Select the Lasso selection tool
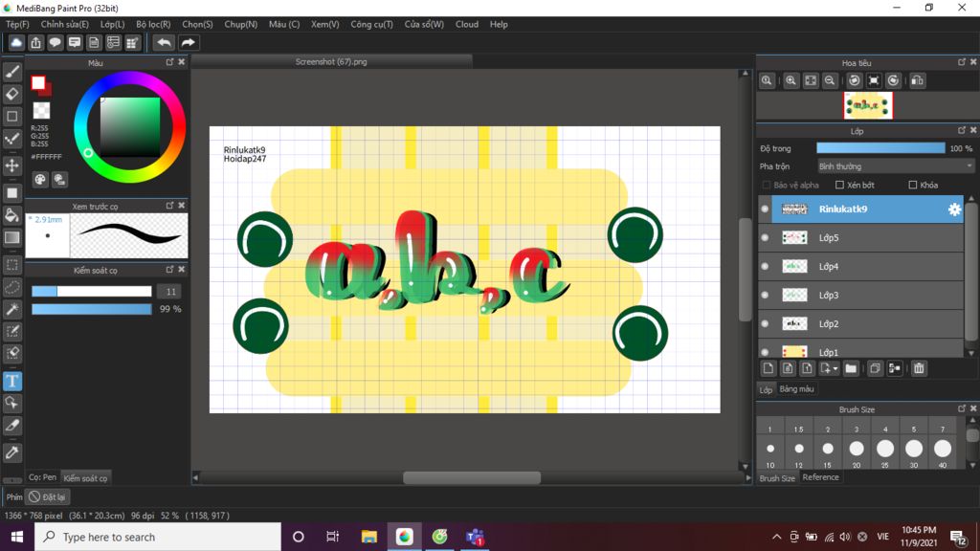Screen dimensions: 980x551 point(11,287)
